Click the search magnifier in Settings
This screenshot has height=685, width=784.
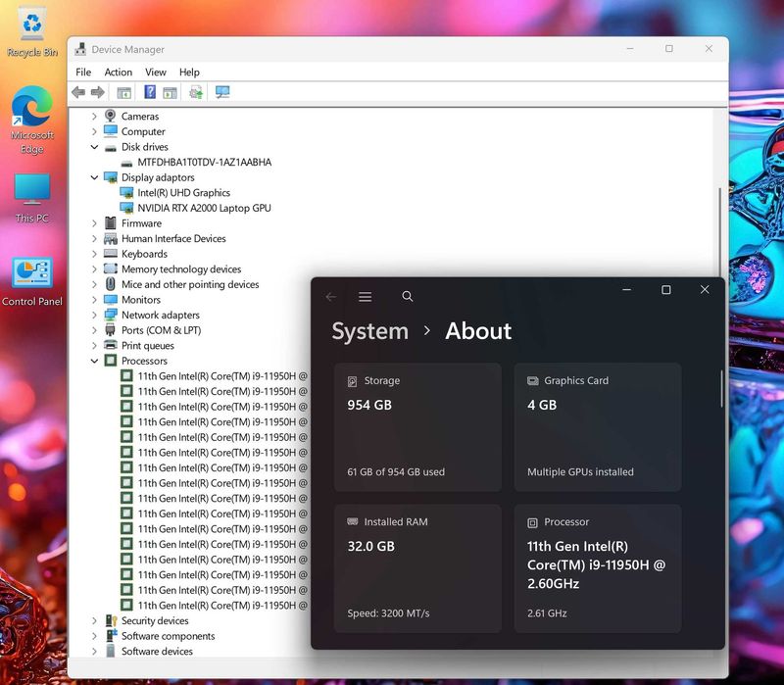(408, 297)
